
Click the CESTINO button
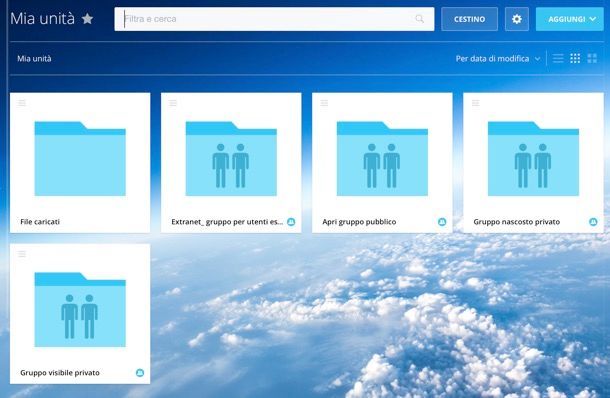469,19
